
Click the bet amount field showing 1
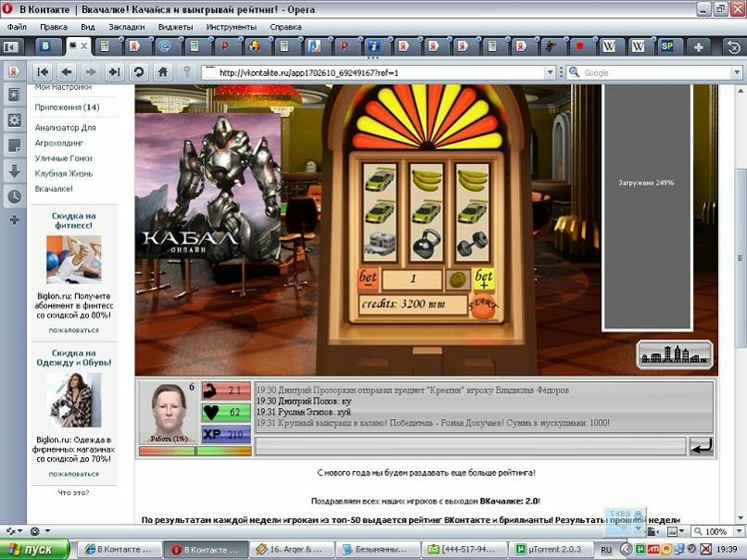412,279
